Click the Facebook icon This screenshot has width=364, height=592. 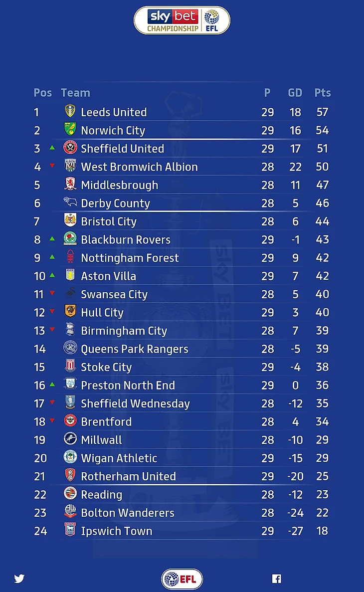pos(277,579)
